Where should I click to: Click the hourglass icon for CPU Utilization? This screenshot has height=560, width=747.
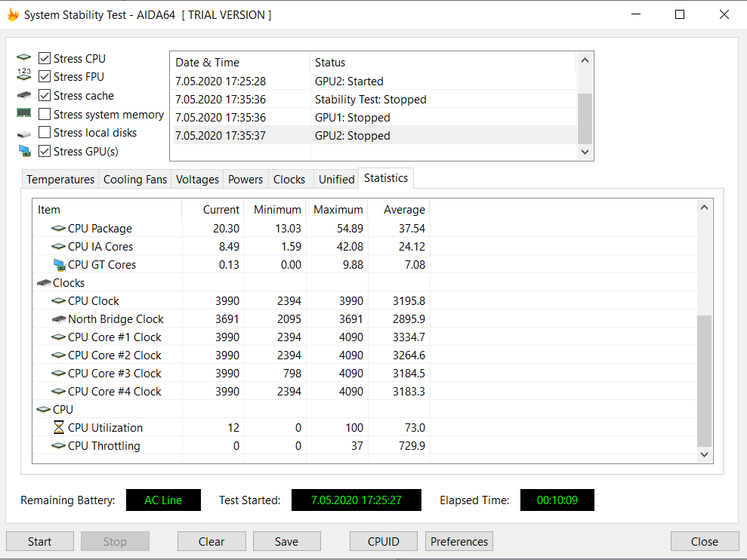pyautogui.click(x=59, y=427)
